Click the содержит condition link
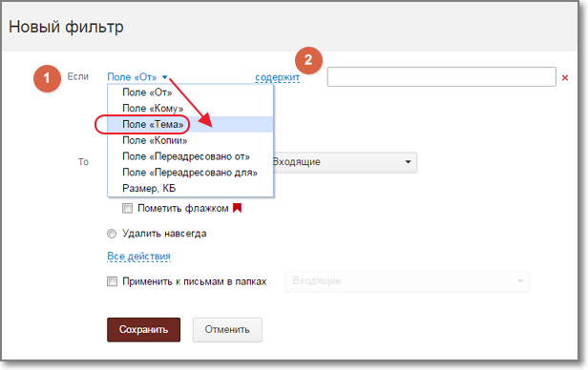Screen dimensions: 588x370 point(277,77)
